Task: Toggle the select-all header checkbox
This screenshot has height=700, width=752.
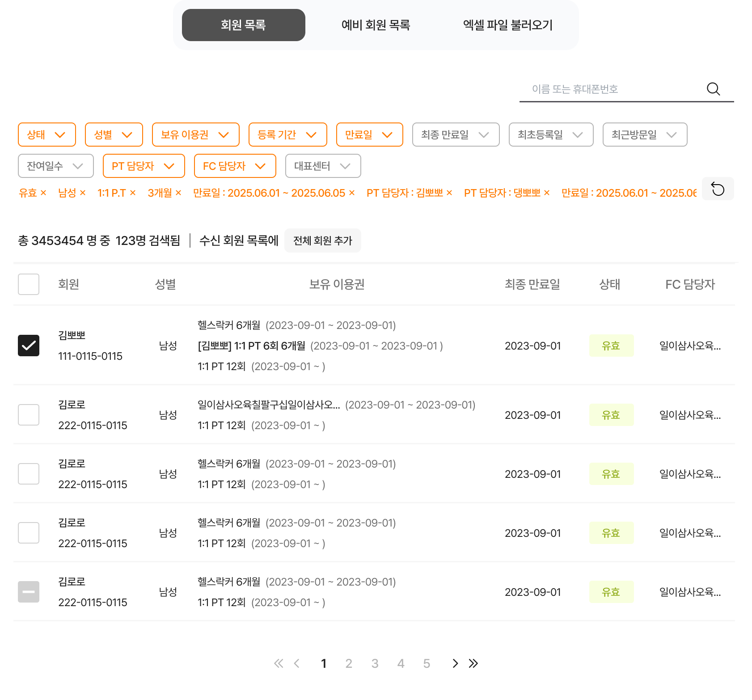Action: tap(29, 284)
